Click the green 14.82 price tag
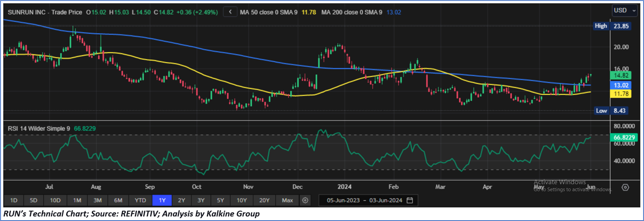The width and height of the screenshot is (644, 221). (x=620, y=75)
